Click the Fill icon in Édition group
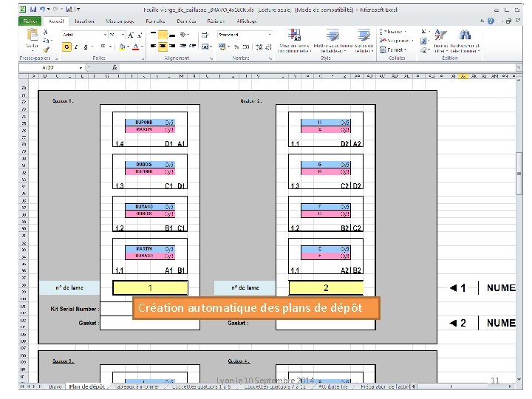This screenshot has width=532, height=399. pyautogui.click(x=423, y=41)
